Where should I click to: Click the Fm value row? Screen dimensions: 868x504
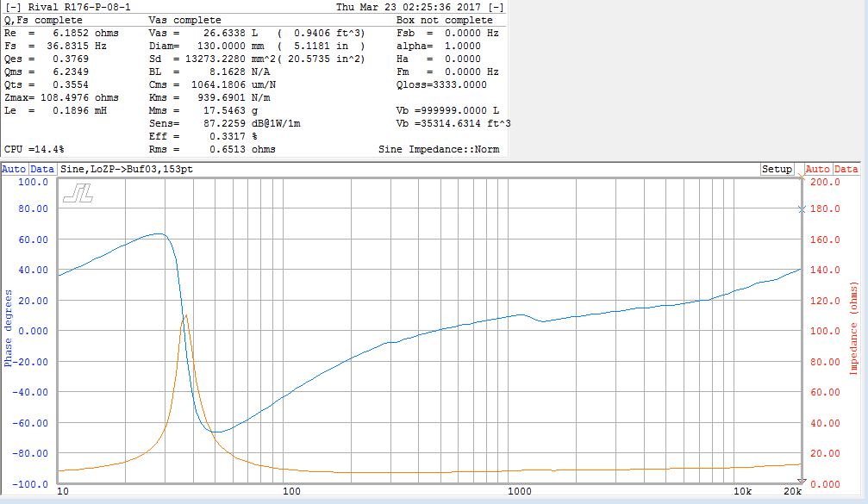coord(447,72)
